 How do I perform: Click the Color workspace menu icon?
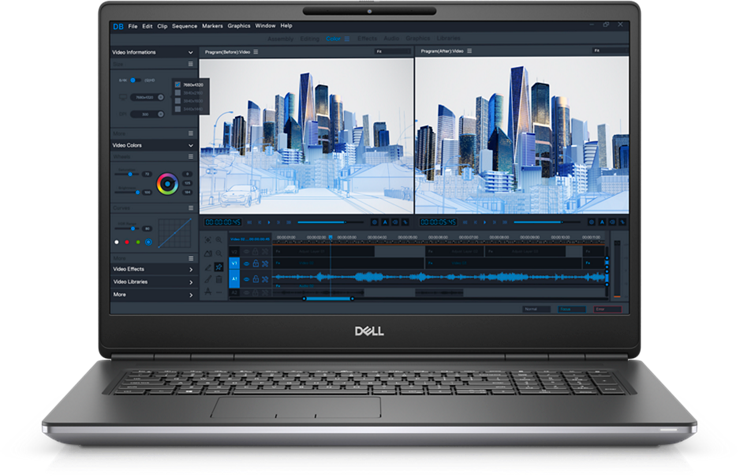pyautogui.click(x=347, y=39)
